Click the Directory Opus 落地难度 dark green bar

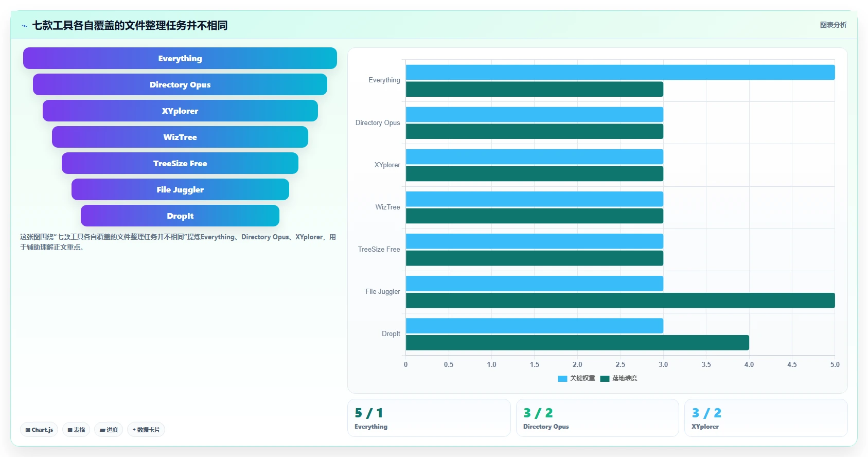535,131
